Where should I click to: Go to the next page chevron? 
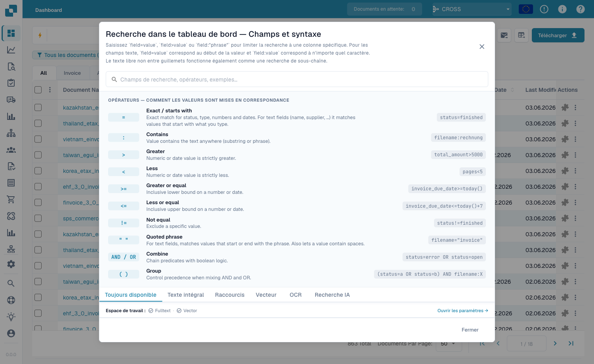[x=555, y=343]
